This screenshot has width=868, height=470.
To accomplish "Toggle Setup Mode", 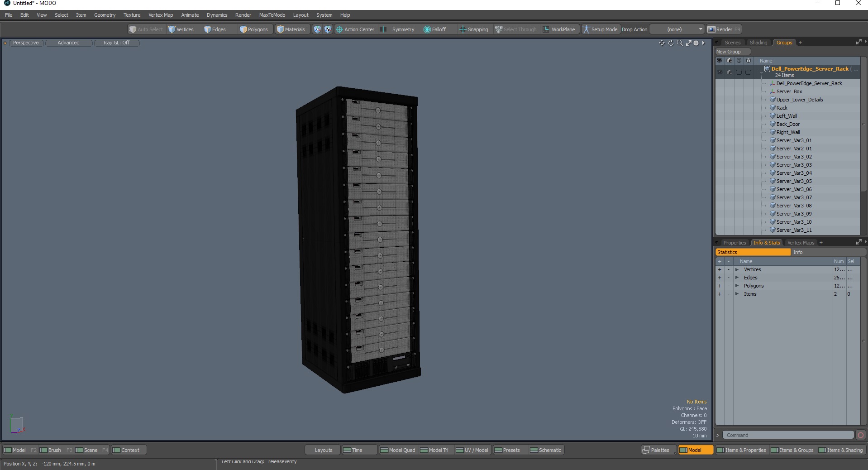I will pos(600,29).
